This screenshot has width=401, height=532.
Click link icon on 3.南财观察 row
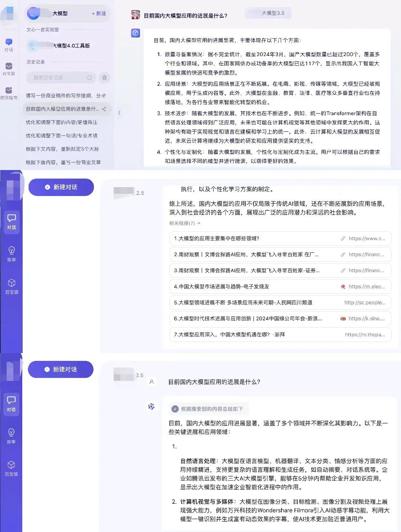coord(343,271)
